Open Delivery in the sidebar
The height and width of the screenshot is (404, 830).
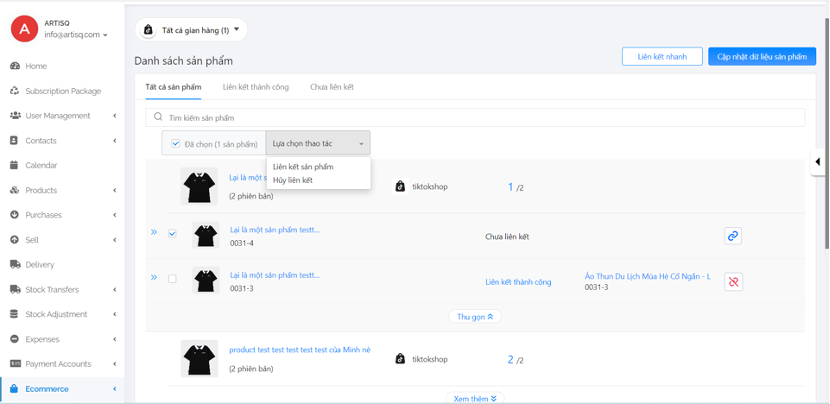40,265
